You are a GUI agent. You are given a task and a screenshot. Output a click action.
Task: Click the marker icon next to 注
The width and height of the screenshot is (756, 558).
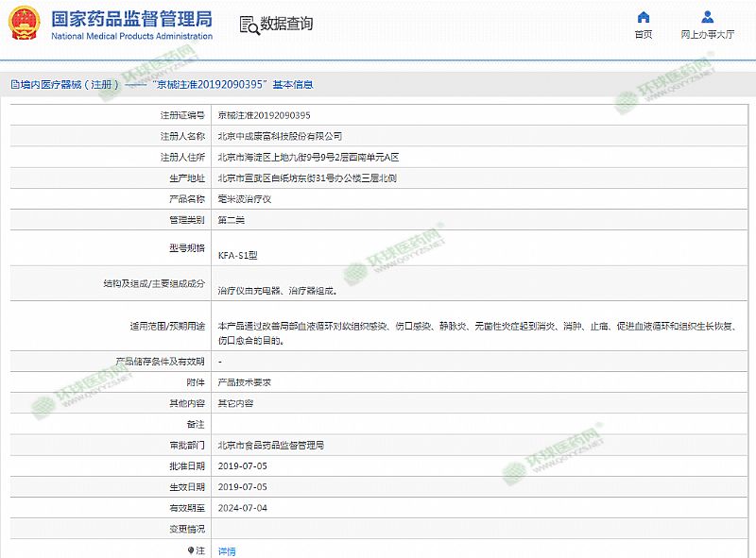[x=192, y=550]
